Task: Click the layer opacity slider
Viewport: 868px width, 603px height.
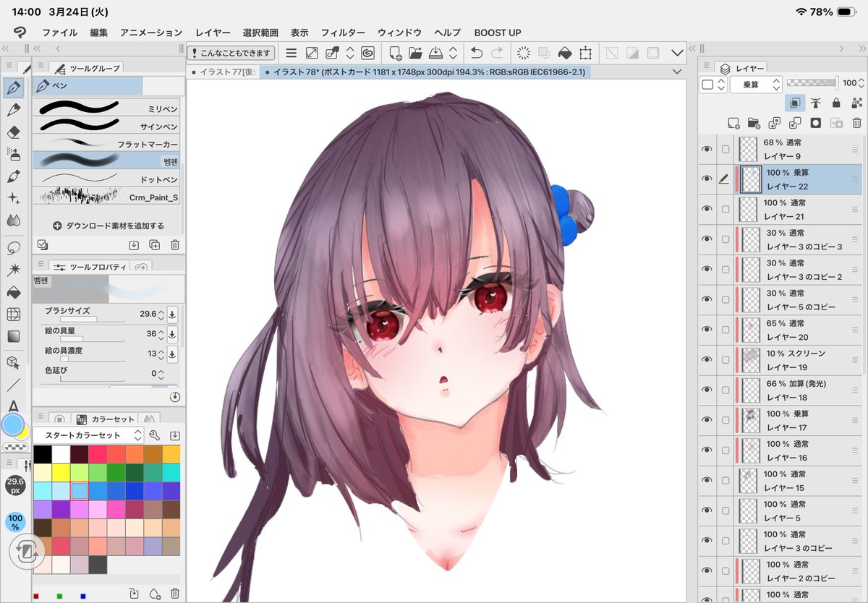Action: pyautogui.click(x=812, y=83)
